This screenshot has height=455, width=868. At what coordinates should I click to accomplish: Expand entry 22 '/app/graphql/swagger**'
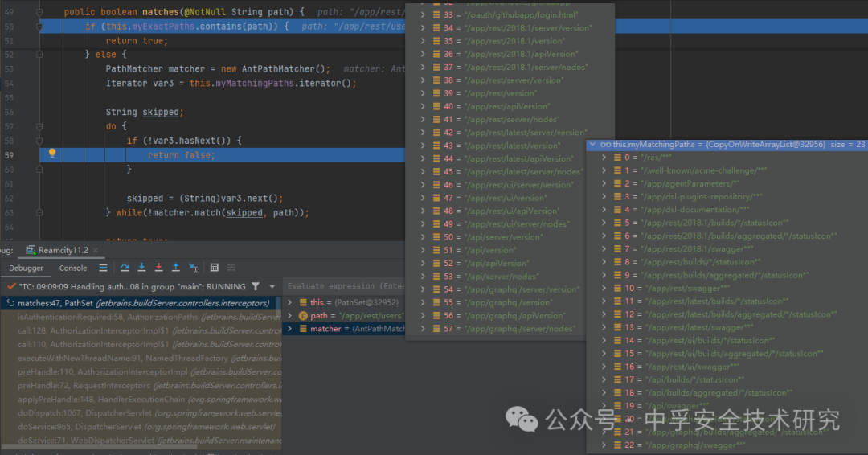604,445
